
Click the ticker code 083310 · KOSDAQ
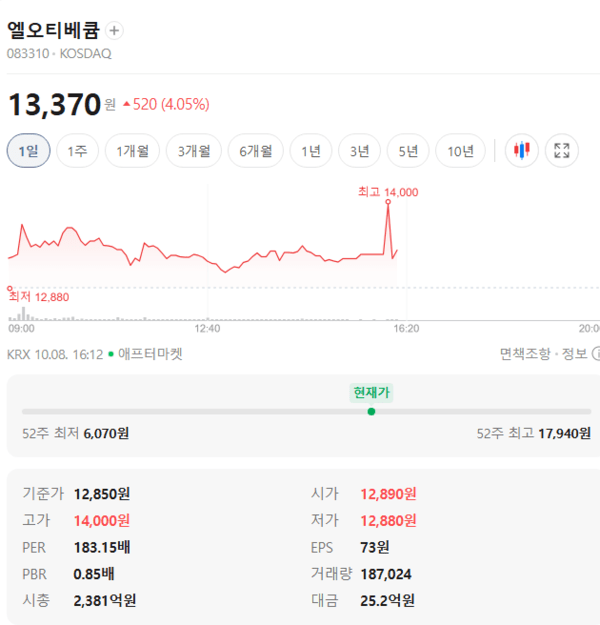59,53
